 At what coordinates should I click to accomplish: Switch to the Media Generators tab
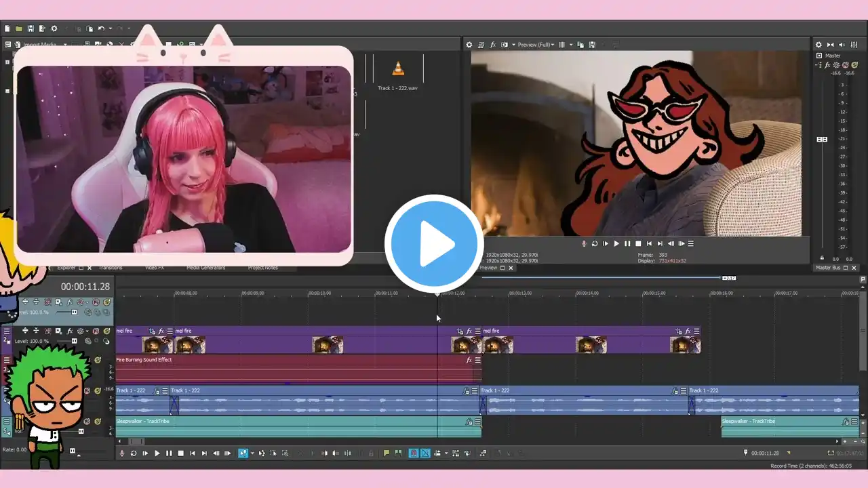click(x=206, y=268)
